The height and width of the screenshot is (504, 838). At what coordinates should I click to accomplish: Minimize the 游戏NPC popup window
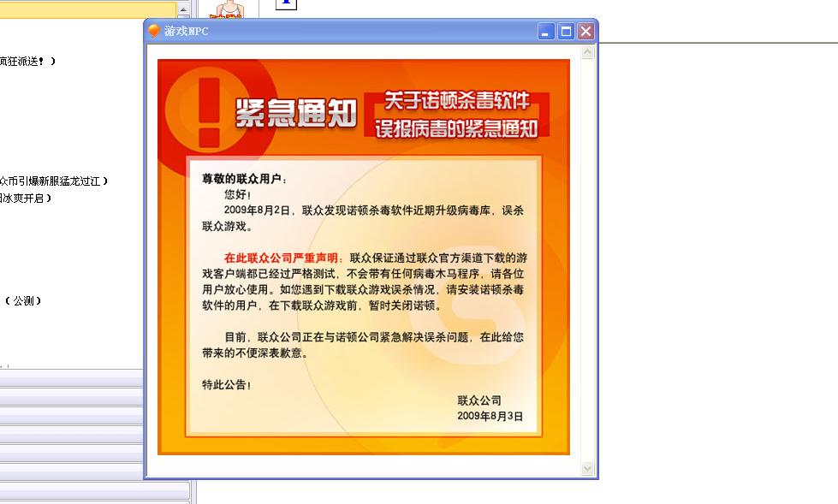[545, 32]
